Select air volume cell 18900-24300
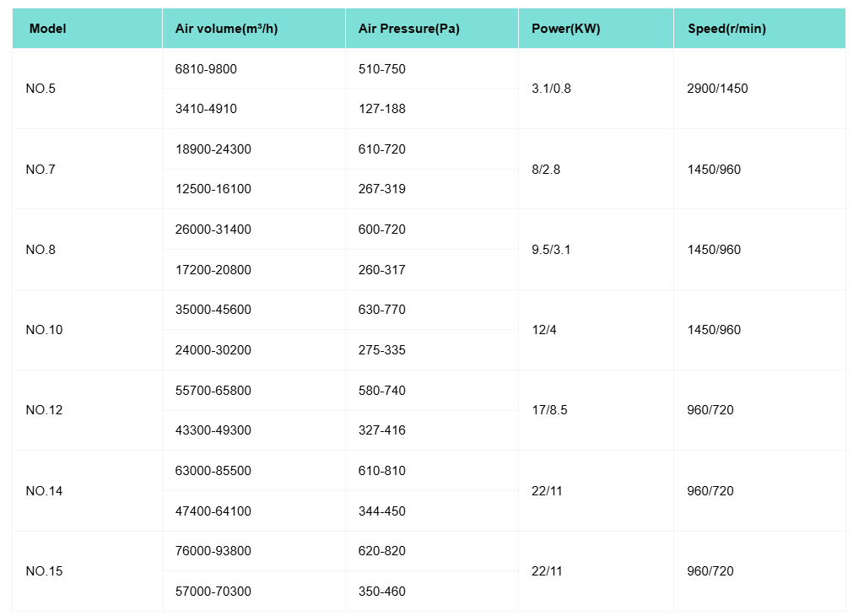853x616 pixels. pos(213,149)
